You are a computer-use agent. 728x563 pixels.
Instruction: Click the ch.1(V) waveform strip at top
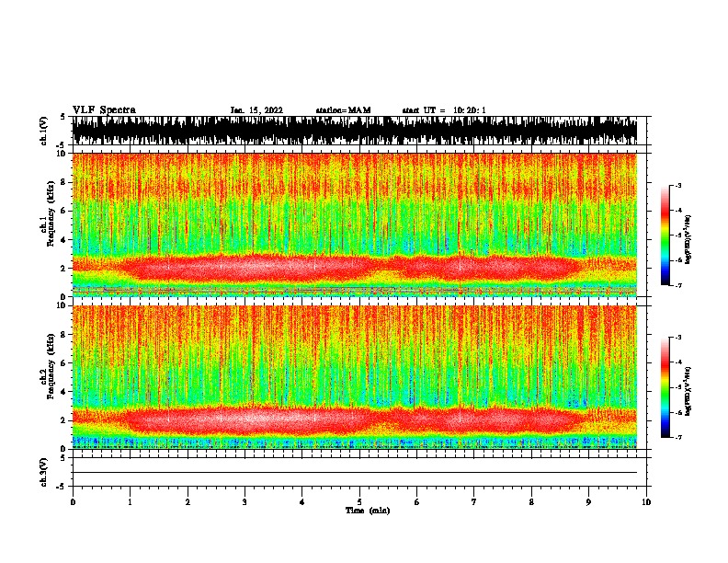click(x=355, y=131)
